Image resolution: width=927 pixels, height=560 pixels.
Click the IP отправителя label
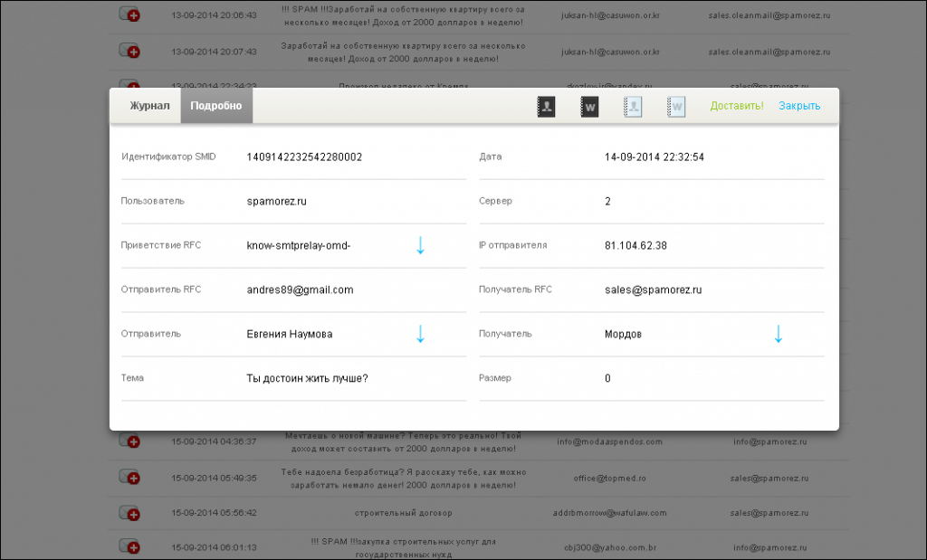(x=512, y=245)
